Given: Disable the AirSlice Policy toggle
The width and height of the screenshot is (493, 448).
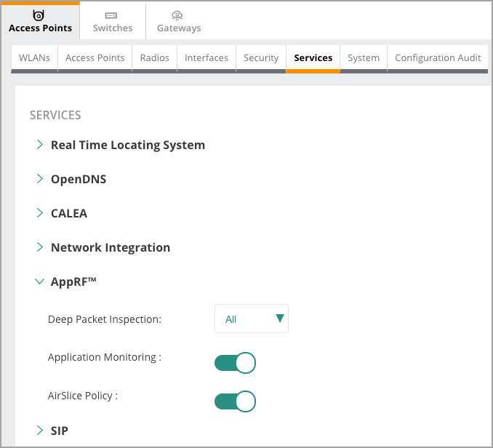Looking at the screenshot, I should 235,401.
